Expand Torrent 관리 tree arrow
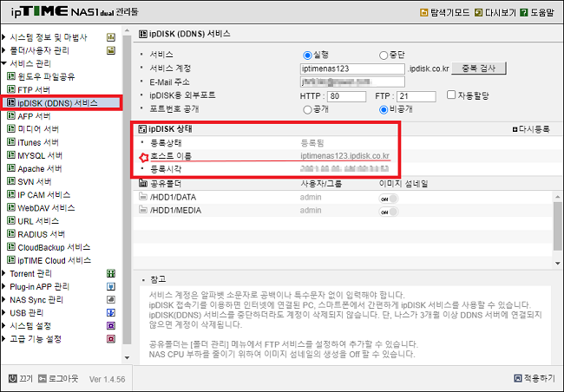Image resolution: width=564 pixels, height=392 pixels. [4, 274]
